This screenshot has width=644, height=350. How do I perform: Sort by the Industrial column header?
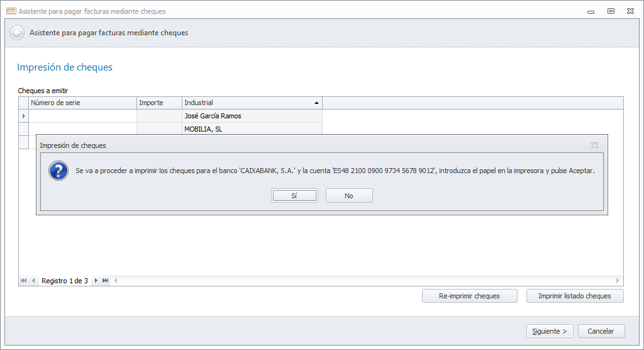[x=252, y=103]
